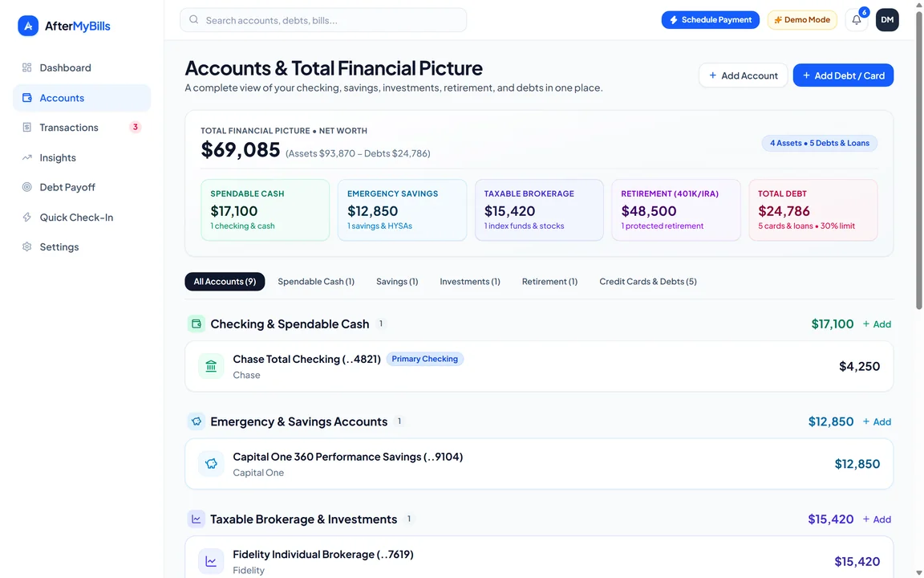This screenshot has height=578, width=924.
Task: Open the DM user avatar menu
Action: (887, 19)
